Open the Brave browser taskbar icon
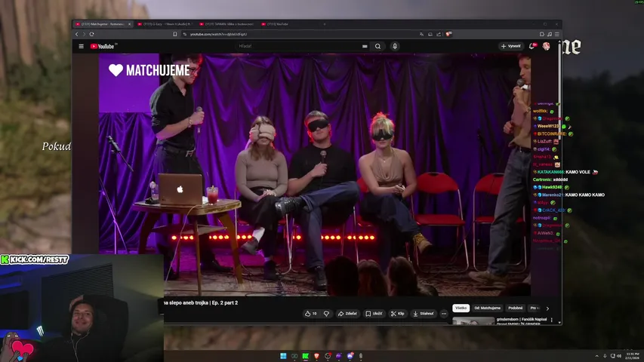This screenshot has height=362, width=644. pos(316,356)
